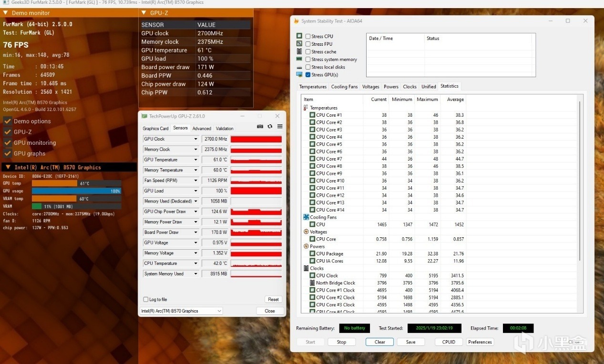Click the GPU-Z refresh icon
This screenshot has height=364, width=604.
click(270, 127)
